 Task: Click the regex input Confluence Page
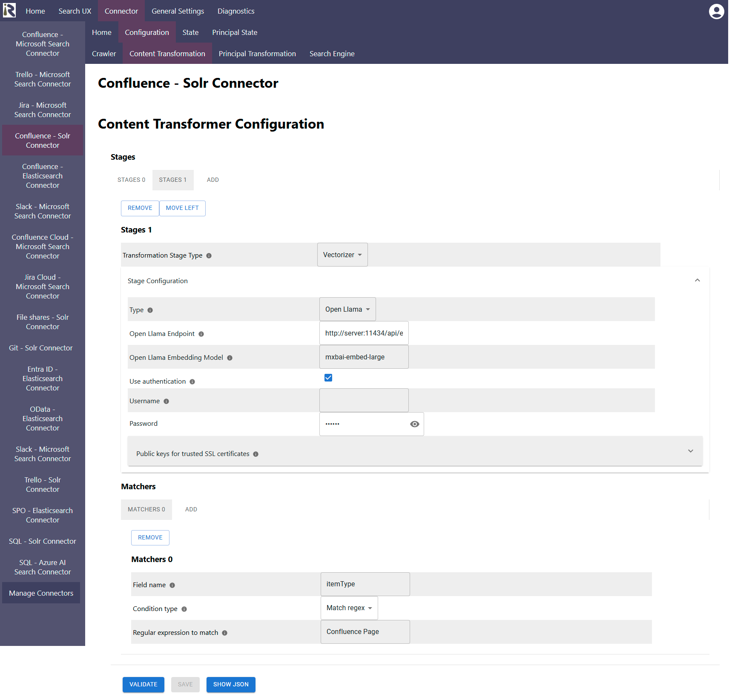coord(365,632)
